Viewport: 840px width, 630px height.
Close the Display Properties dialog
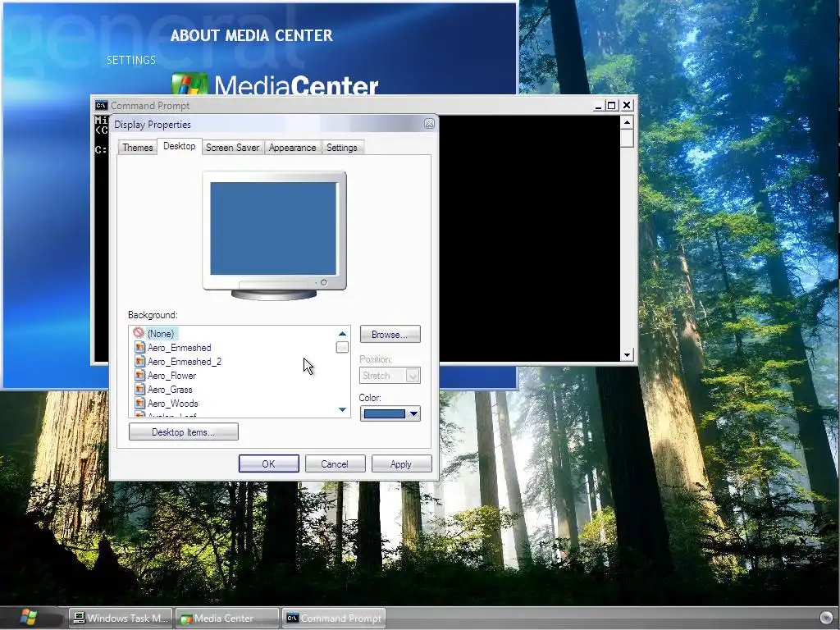click(x=429, y=124)
